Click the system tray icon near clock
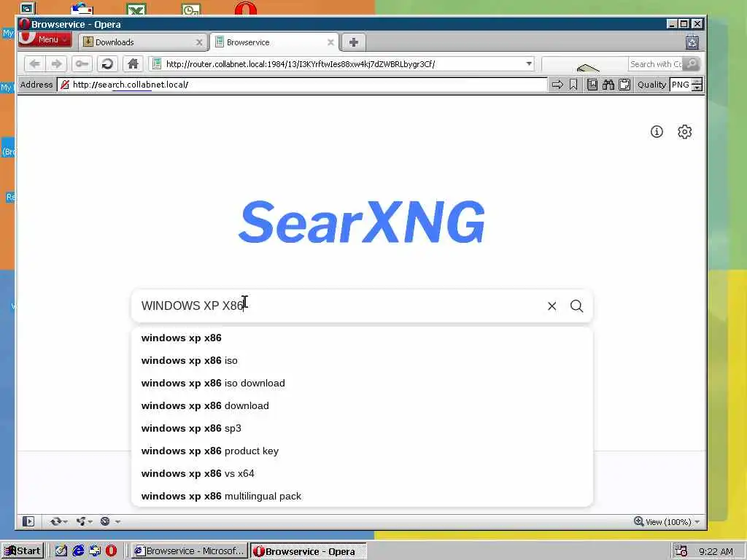Screen dimensions: 747x560 [681, 551]
